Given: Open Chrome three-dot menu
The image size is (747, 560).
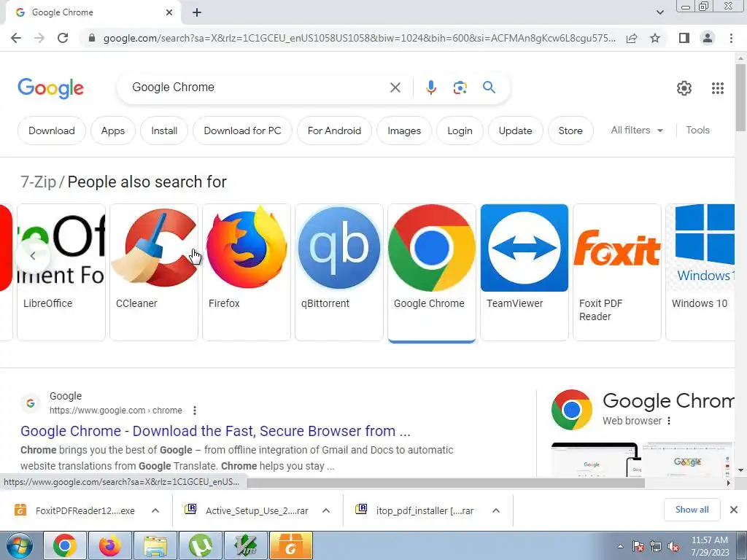Looking at the screenshot, I should [731, 38].
